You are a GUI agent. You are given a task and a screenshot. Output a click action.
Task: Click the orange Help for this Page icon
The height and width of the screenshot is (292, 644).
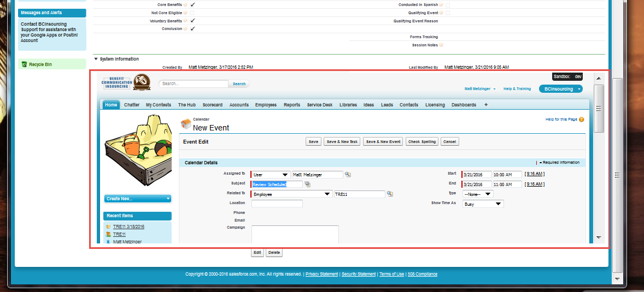581,120
